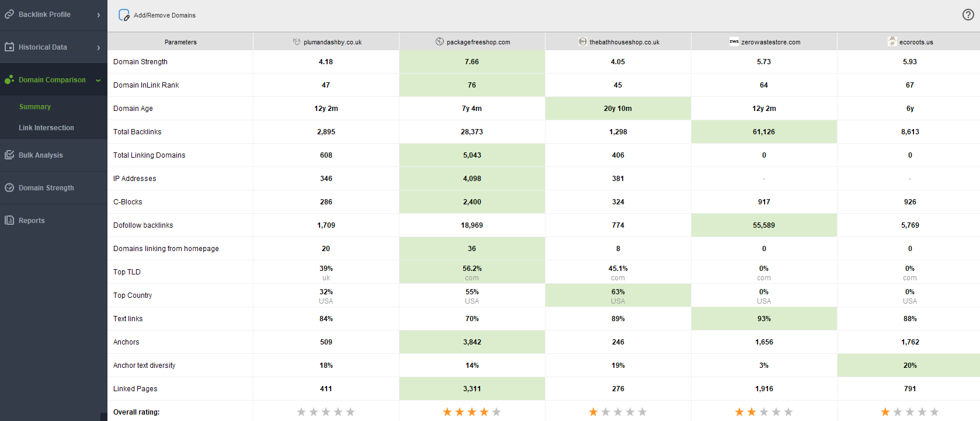Click the Dofollow backlinks row label
The image size is (980, 421).
pyautogui.click(x=143, y=225)
